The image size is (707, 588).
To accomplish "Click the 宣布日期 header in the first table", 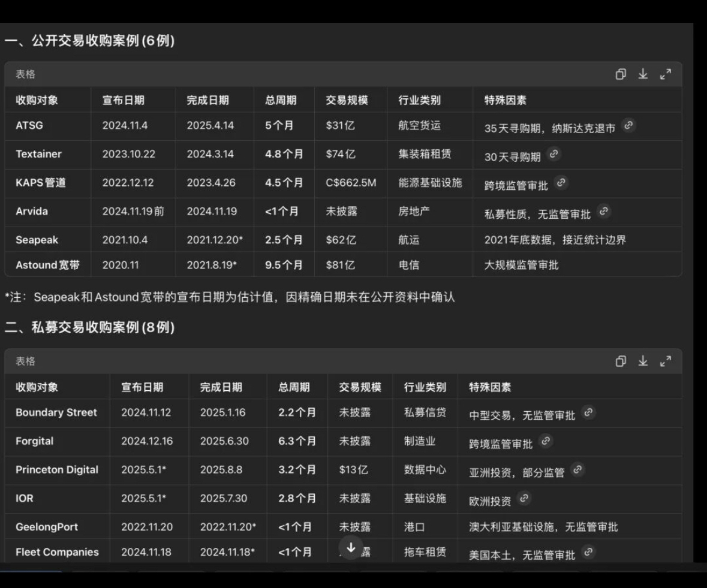I will point(124,100).
